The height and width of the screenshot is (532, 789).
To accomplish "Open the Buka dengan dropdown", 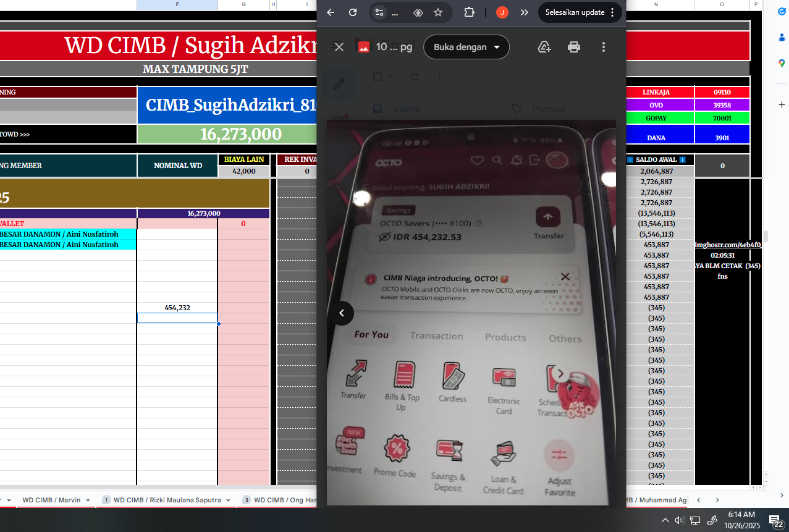I will pyautogui.click(x=466, y=47).
